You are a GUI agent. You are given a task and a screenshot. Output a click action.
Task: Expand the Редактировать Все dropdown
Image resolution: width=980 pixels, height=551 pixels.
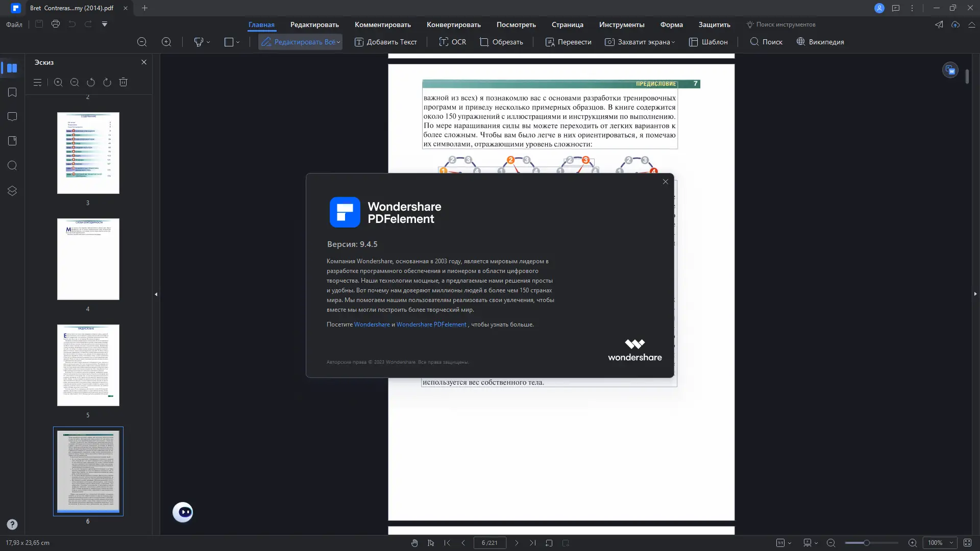click(338, 42)
